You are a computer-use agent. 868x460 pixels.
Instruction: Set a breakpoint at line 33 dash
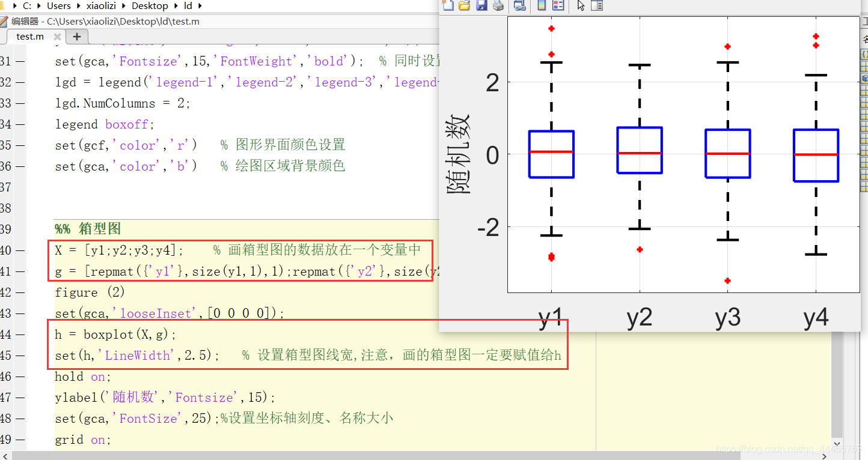(x=20, y=103)
